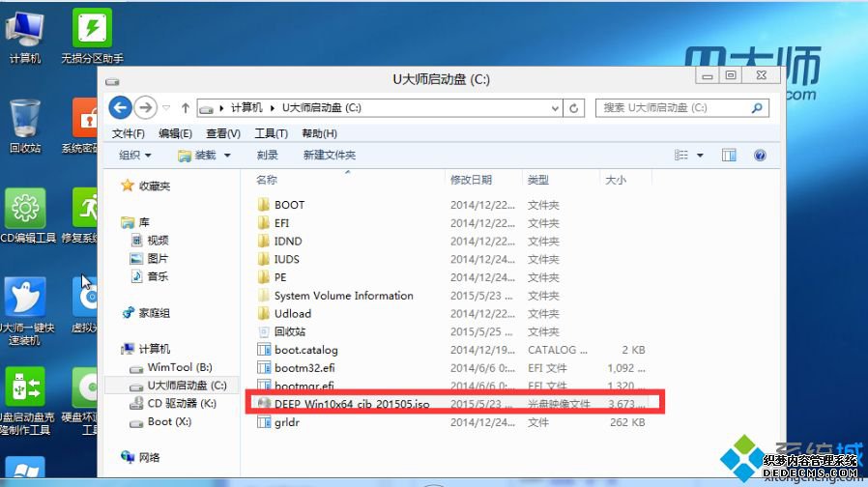Open recent locations dropdown arrow

[x=166, y=108]
